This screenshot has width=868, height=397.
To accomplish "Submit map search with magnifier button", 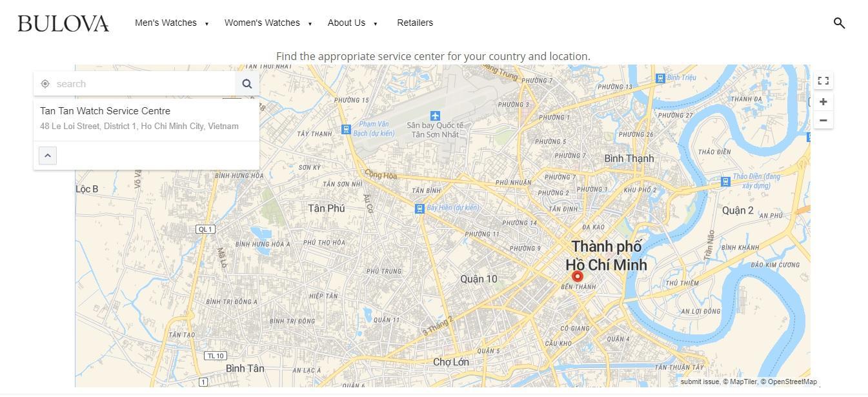I will coord(247,84).
